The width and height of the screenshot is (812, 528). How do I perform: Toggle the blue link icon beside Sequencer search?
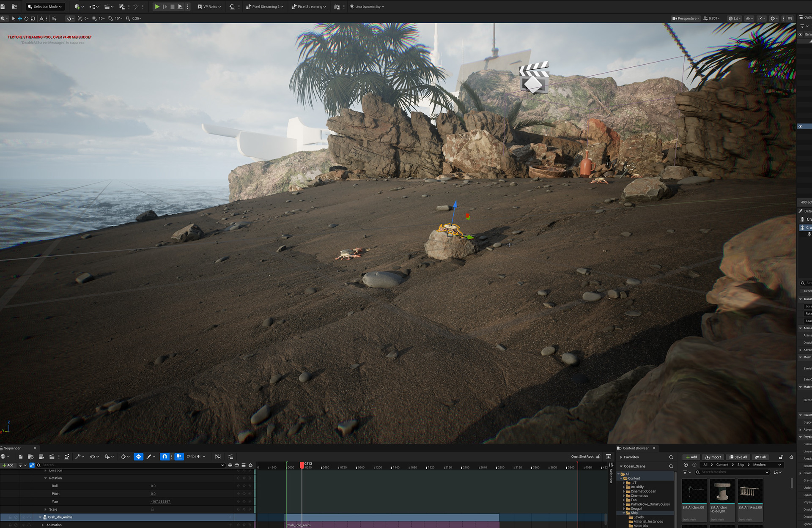(x=32, y=465)
